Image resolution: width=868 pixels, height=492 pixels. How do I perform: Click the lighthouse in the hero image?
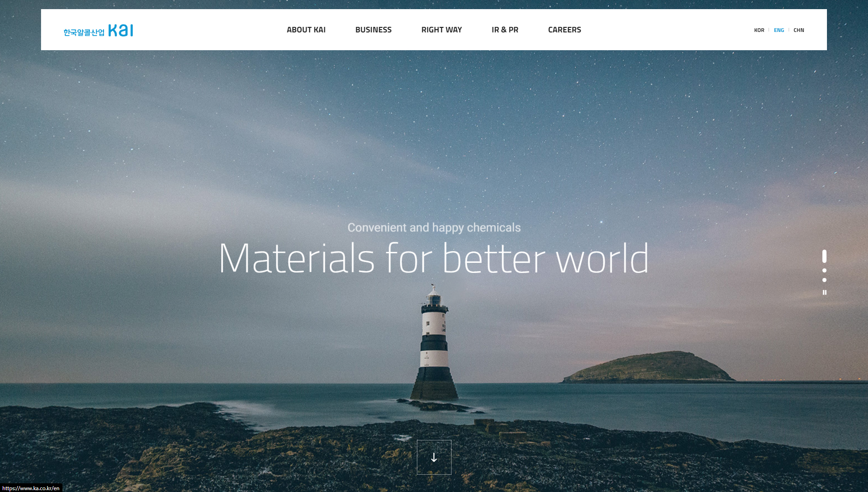tap(434, 347)
